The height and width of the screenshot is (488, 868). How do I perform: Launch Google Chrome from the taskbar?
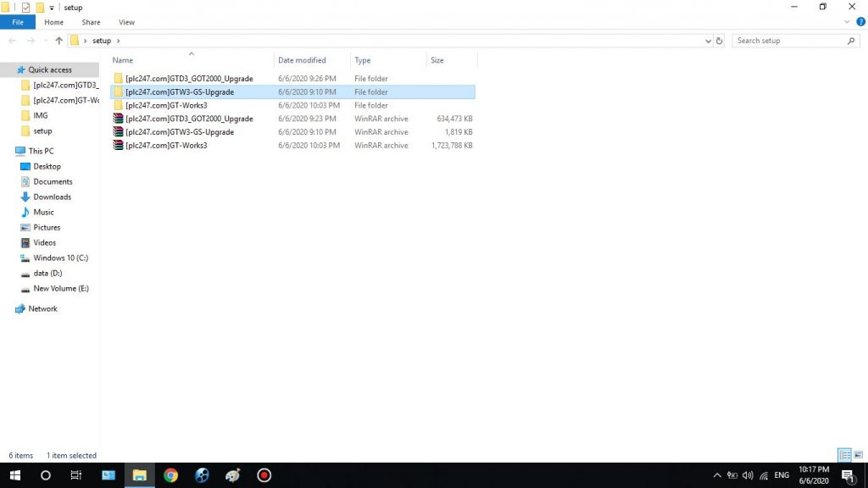[x=170, y=475]
